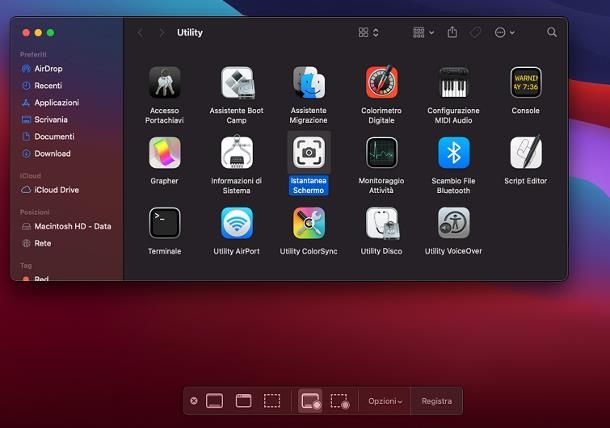Image resolution: width=610 pixels, height=428 pixels.
Task: Select Colorimetro Digitale icon
Action: coord(381,82)
